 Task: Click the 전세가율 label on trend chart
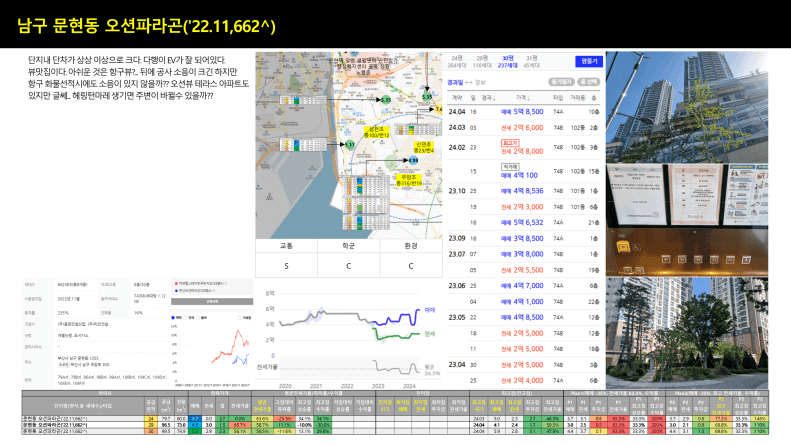267,367
